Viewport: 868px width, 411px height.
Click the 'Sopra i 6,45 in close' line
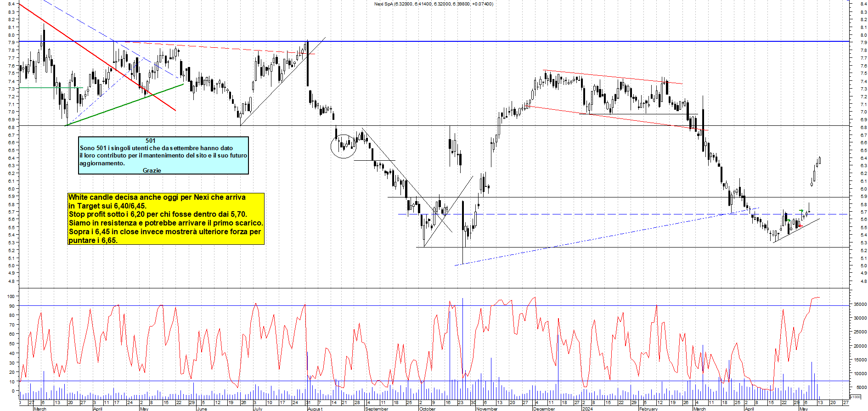[165, 231]
